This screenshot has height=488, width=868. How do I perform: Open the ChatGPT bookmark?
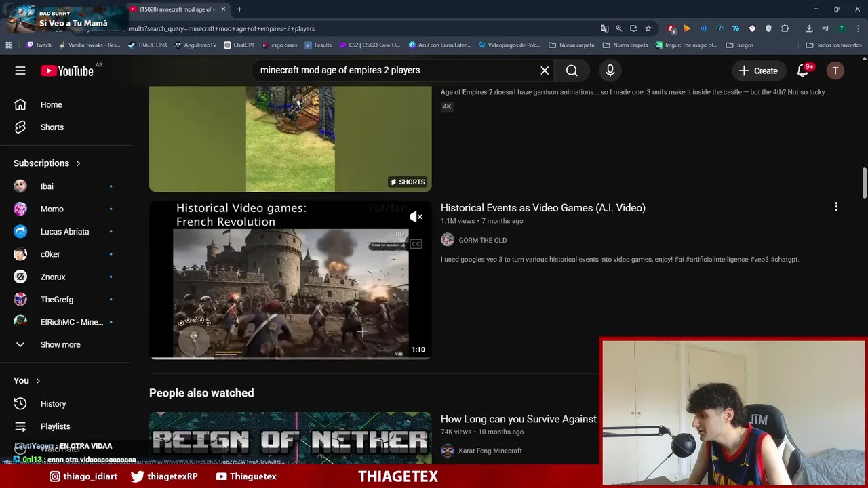(x=239, y=45)
